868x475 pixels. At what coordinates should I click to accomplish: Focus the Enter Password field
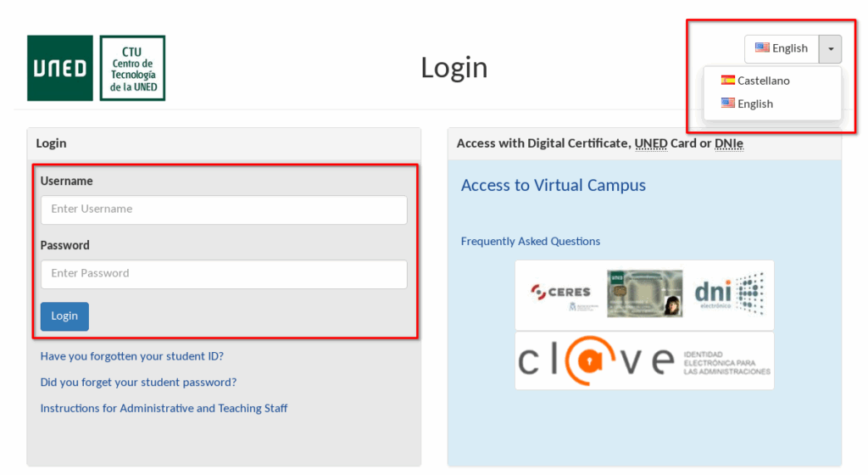pyautogui.click(x=224, y=274)
